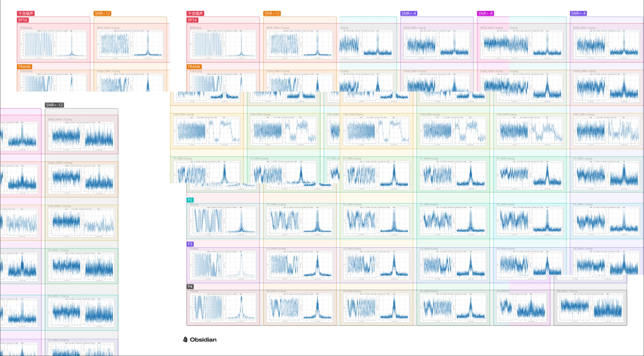Select the dark P4 group label
Image resolution: width=644 pixels, height=356 pixels.
point(190,287)
